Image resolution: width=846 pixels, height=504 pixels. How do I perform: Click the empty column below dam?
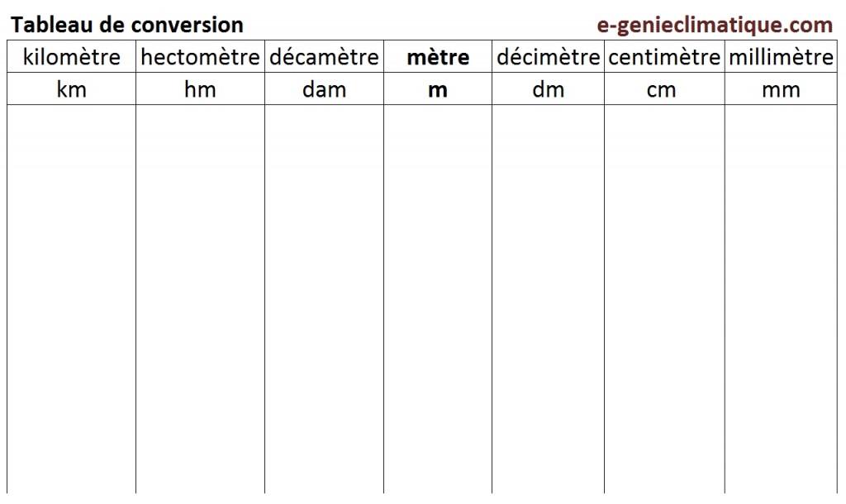[324, 297]
